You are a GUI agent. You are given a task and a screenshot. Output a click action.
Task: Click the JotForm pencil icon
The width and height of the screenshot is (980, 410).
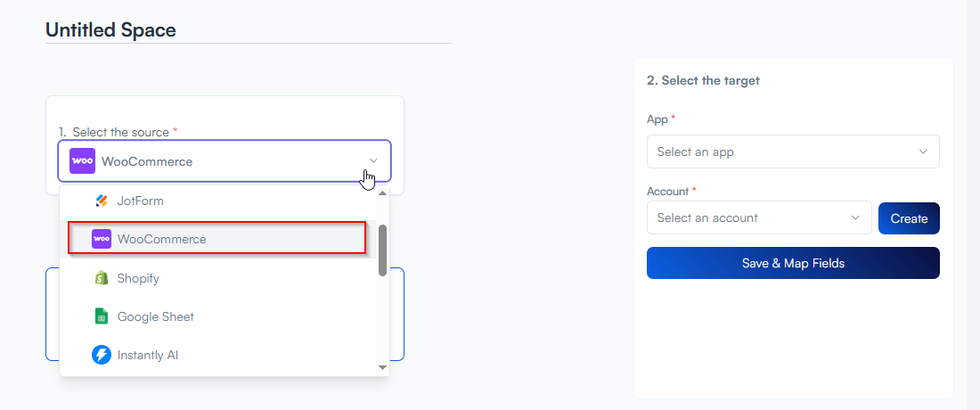tap(102, 201)
